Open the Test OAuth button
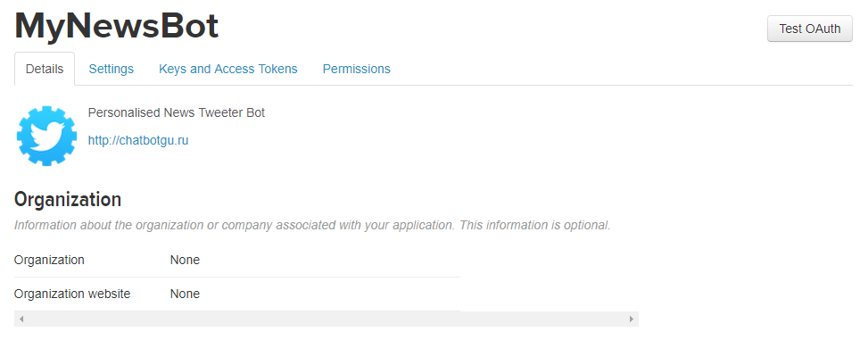This screenshot has width=868, height=340. coord(809,29)
